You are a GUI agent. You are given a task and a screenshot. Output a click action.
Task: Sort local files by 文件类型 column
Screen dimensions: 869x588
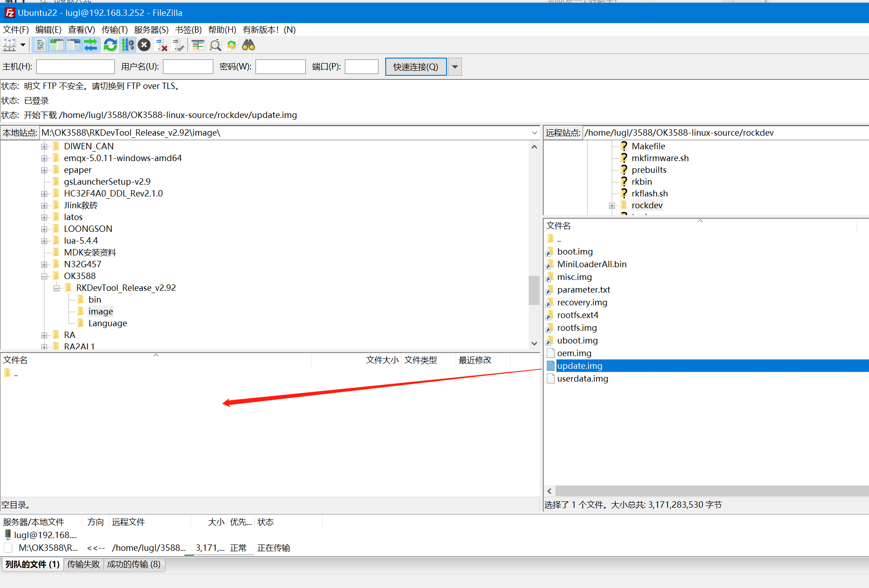pyautogui.click(x=421, y=360)
